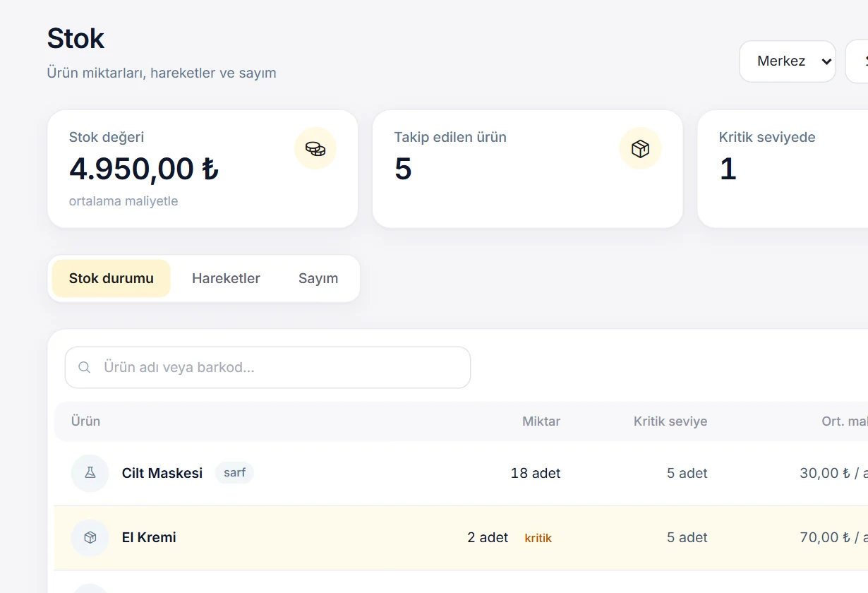This screenshot has width=868, height=593.
Task: Sort by the Kritik seviye column header
Action: [x=670, y=421]
